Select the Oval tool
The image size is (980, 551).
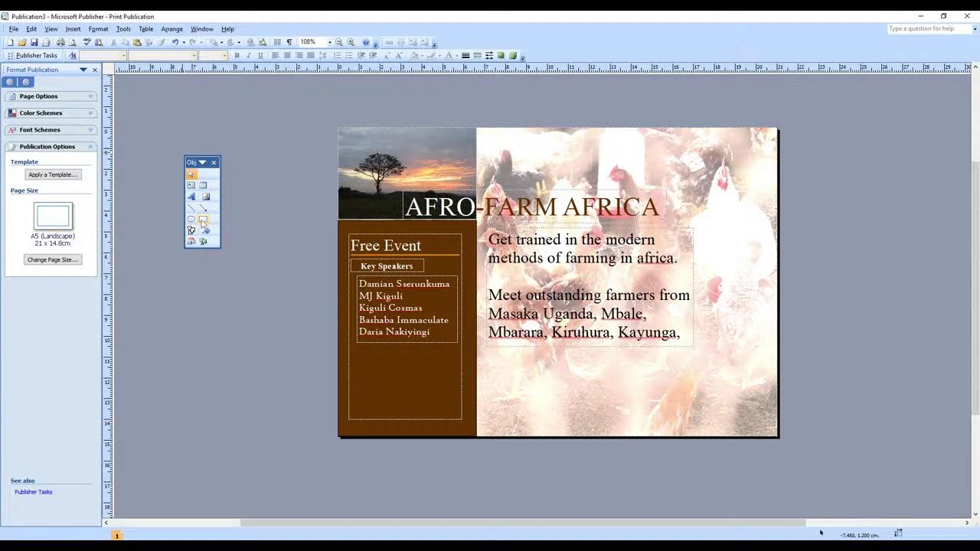191,219
